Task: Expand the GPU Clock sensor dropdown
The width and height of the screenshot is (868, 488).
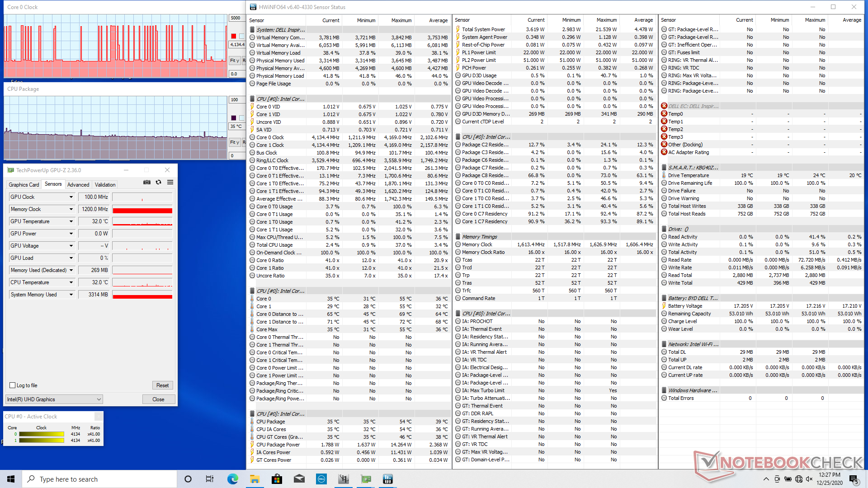Action: [x=71, y=197]
